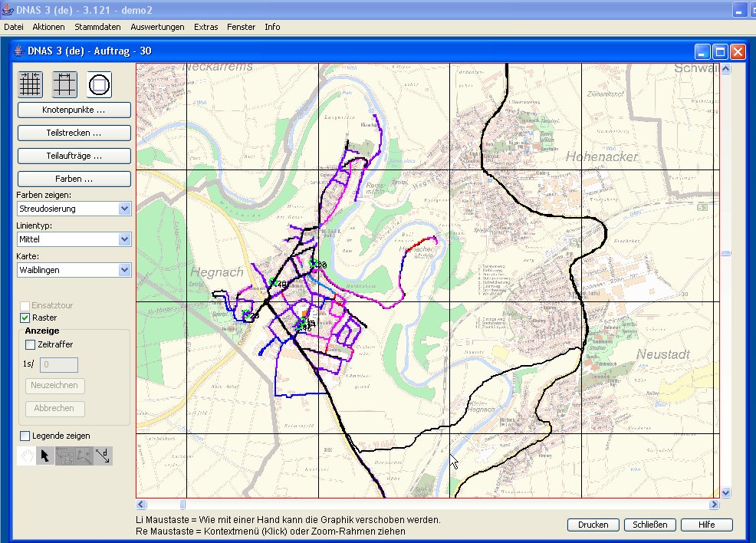
Task: Activate the hand pan tool
Action: coord(26,456)
